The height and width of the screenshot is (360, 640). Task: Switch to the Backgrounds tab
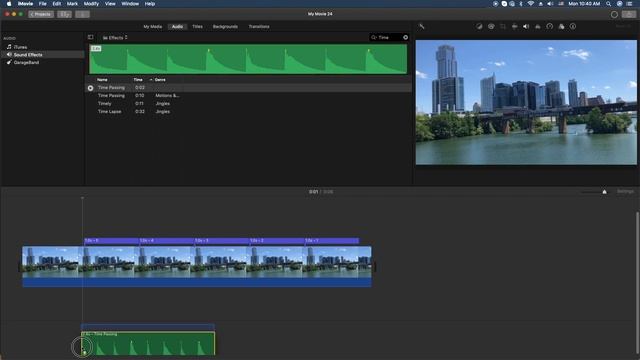pos(225,27)
